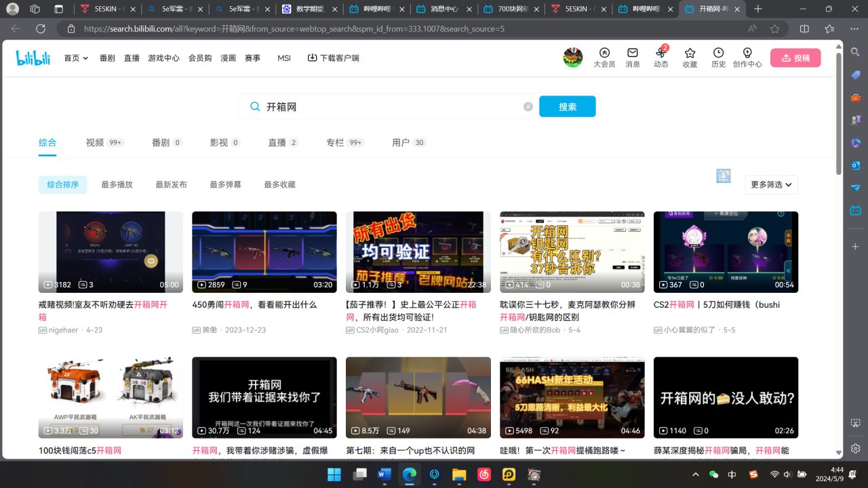Sort by 最多收藏
Viewport: 868px width, 488px height.
point(280,184)
